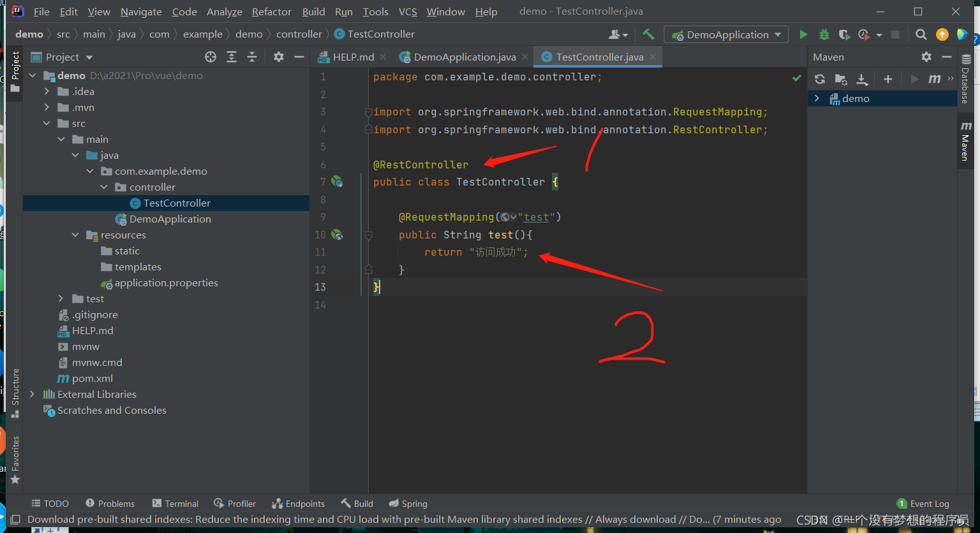Toggle tool window quick access icon

coord(15,520)
